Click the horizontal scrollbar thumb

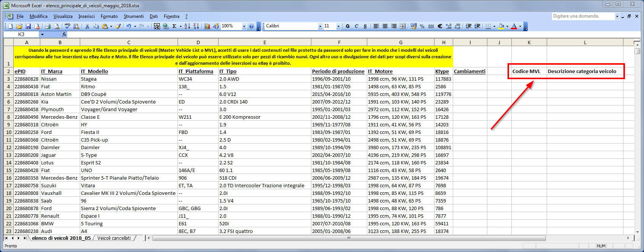pos(349,238)
